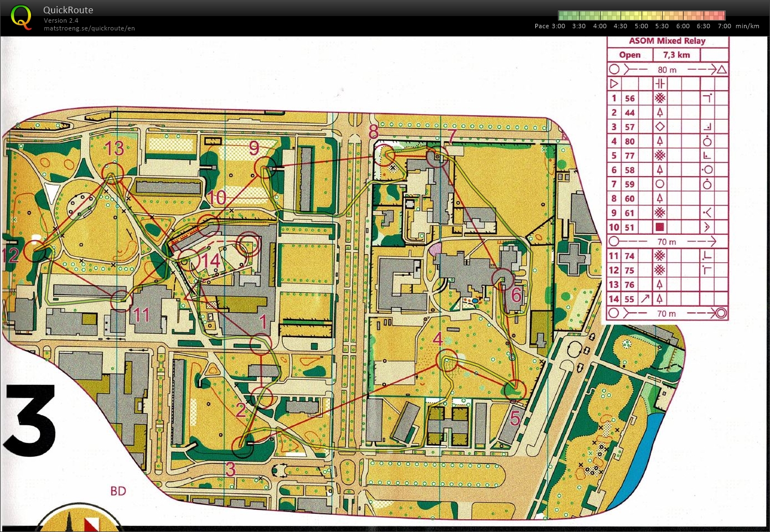Click the QuickRoute Q logo

coord(21,17)
